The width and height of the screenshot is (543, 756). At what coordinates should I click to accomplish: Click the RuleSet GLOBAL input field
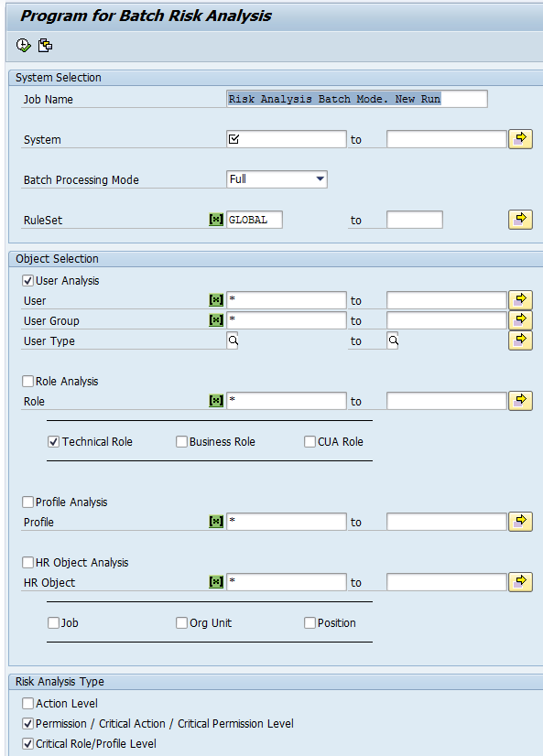[255, 220]
